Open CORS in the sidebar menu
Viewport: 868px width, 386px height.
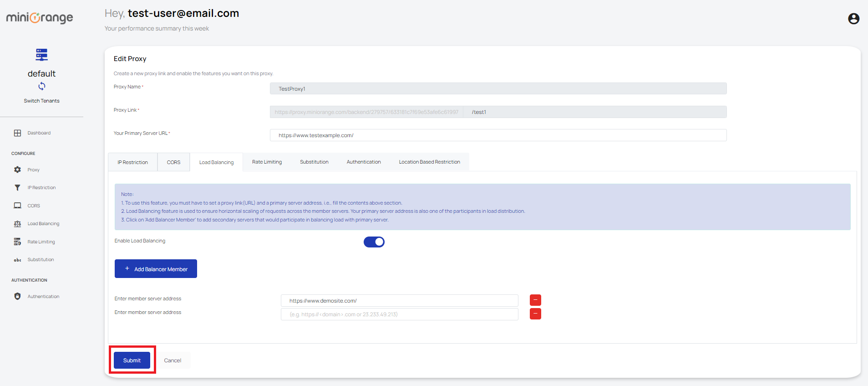(34, 206)
